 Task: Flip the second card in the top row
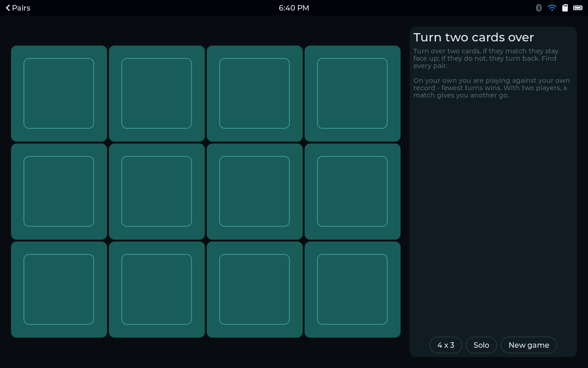[x=157, y=93]
